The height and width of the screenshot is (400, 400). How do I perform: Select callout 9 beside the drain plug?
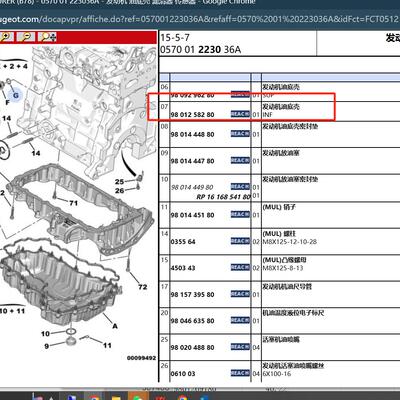click(x=47, y=346)
